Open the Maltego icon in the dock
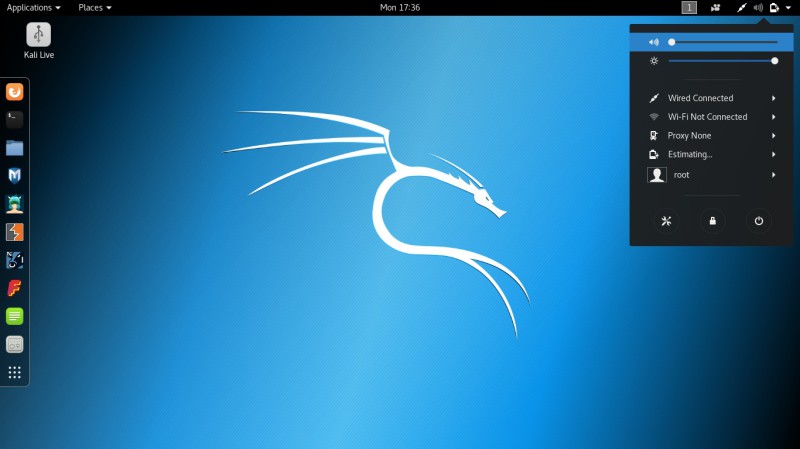Image resolution: width=800 pixels, height=449 pixels. tap(14, 260)
